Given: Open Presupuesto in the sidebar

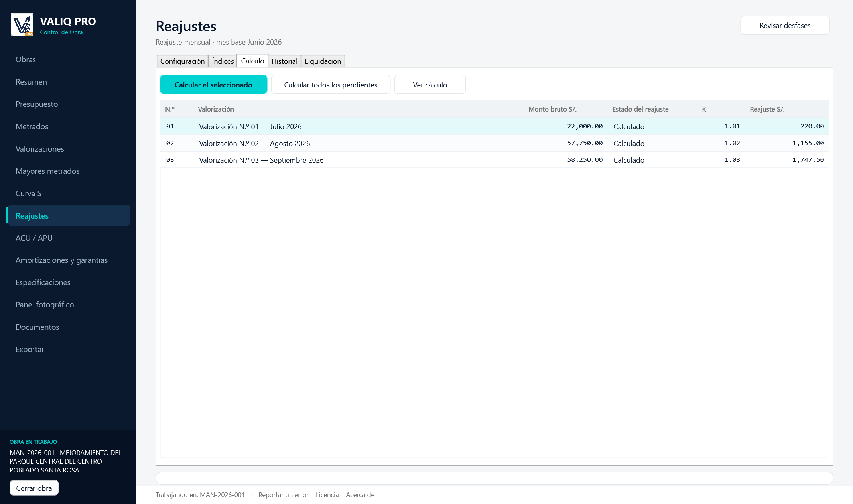Looking at the screenshot, I should click(x=37, y=104).
